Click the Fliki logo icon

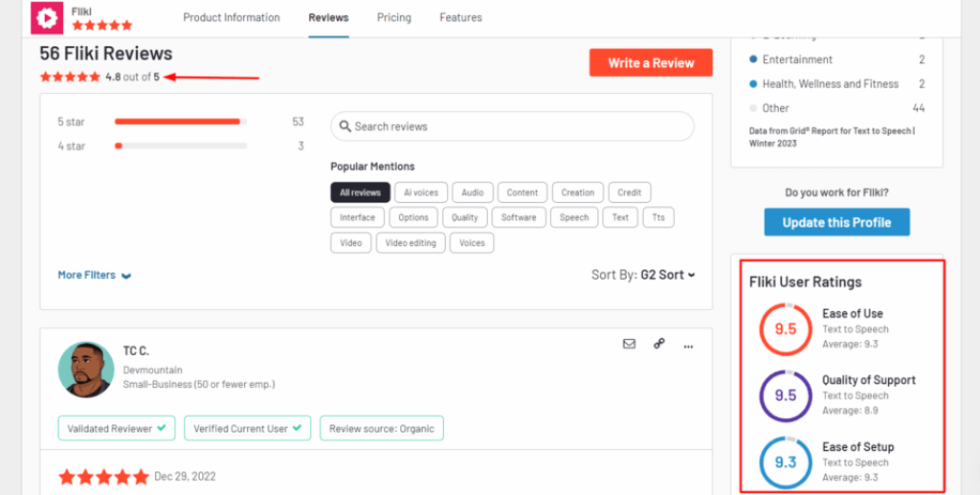pyautogui.click(x=47, y=17)
